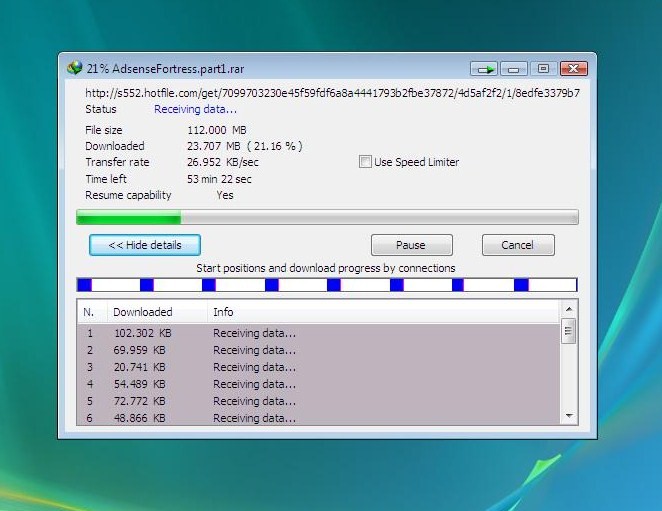The image size is (662, 511).
Task: Click the Info column header
Action: pyautogui.click(x=383, y=312)
